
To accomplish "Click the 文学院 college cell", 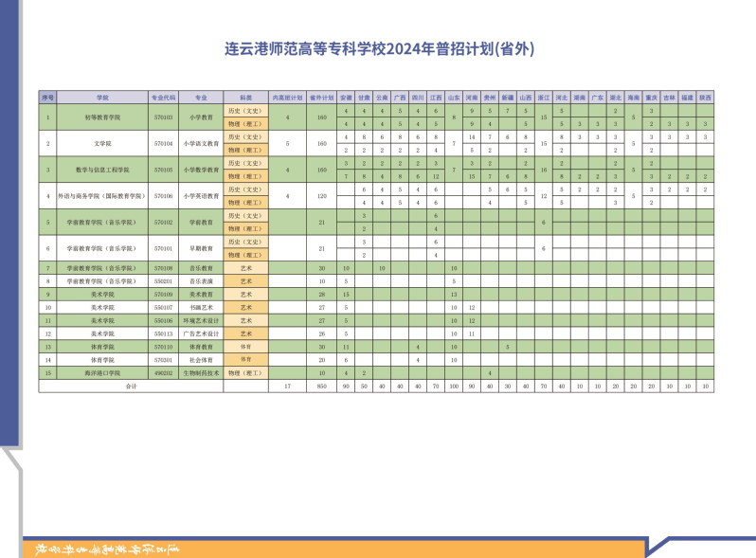I will (102, 144).
